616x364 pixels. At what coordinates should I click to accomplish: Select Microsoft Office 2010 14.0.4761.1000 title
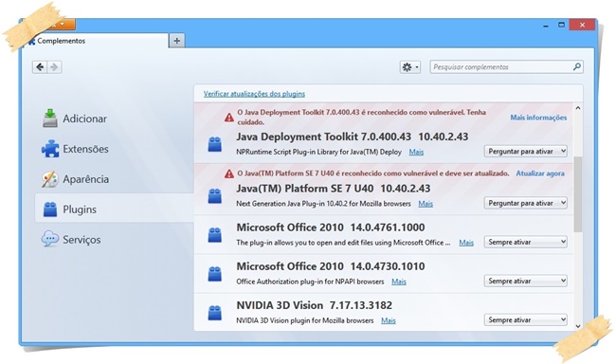[331, 227]
